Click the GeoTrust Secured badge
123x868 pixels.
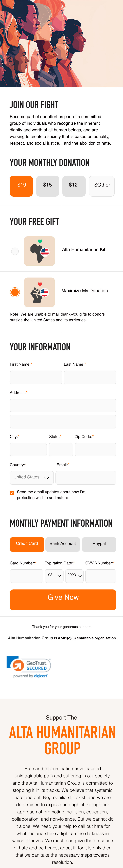[29, 667]
